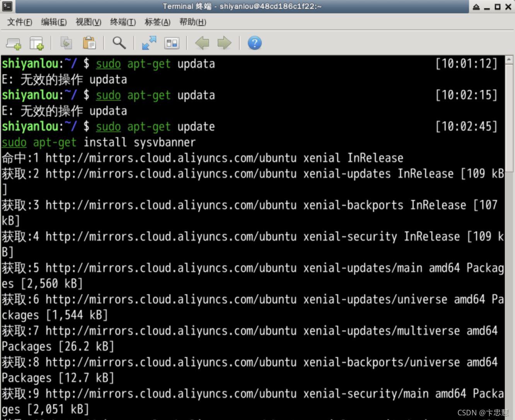Click the terminal icon in title bar
The width and height of the screenshot is (515, 420).
point(7,6)
